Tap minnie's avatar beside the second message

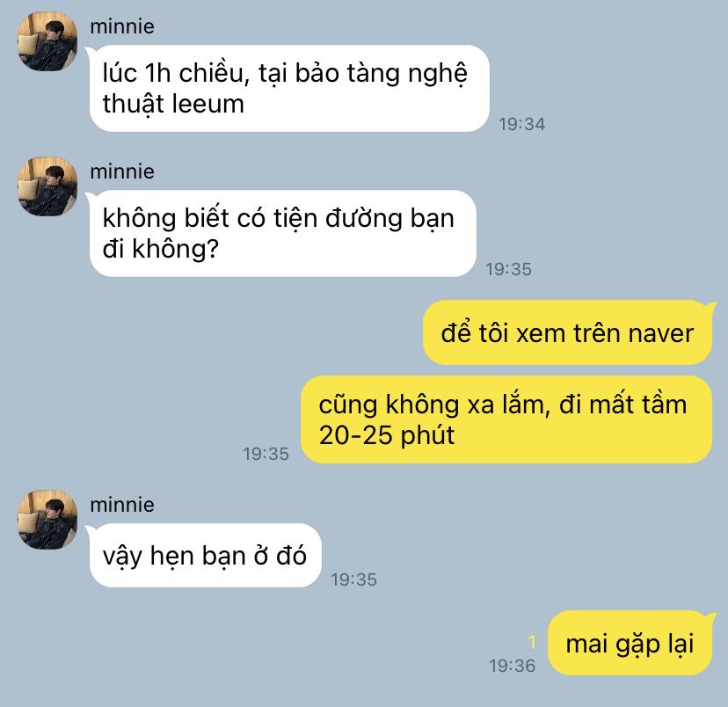coord(47,186)
